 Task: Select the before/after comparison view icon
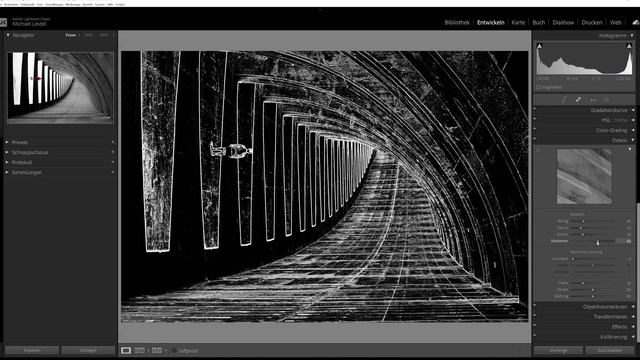tap(157, 350)
